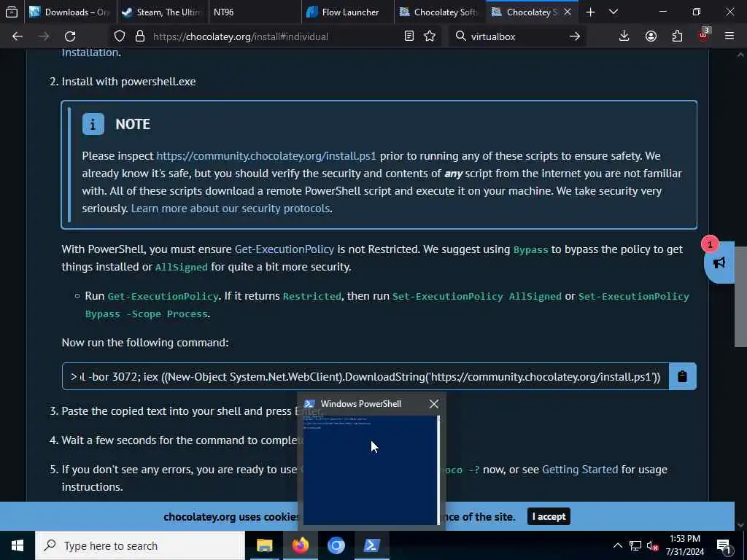Accept cookies with I accept button

coord(549,516)
